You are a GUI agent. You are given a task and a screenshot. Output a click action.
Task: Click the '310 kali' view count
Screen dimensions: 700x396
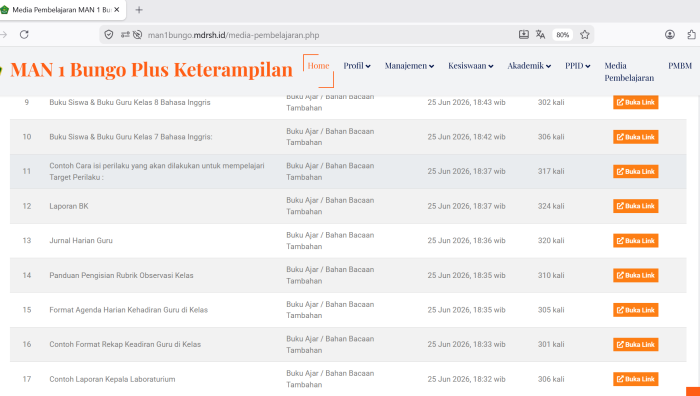click(551, 275)
